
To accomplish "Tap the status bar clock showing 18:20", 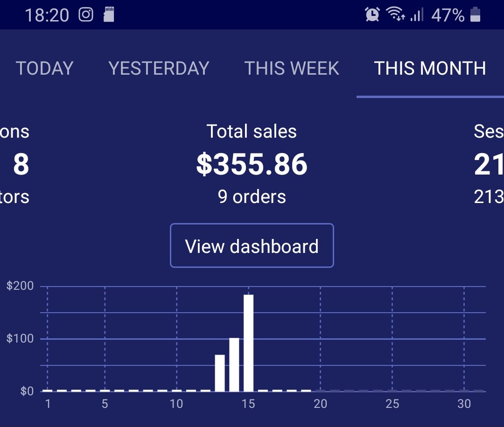I will pos(47,15).
